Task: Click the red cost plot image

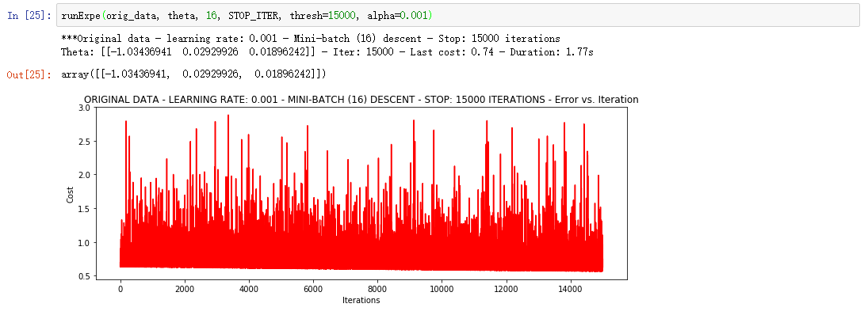Action: point(361,193)
